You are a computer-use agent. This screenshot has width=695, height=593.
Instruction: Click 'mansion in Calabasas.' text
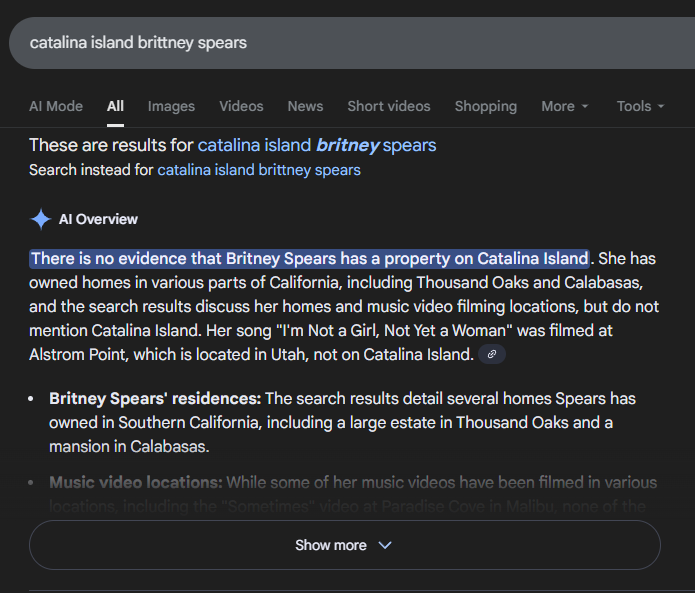129,447
